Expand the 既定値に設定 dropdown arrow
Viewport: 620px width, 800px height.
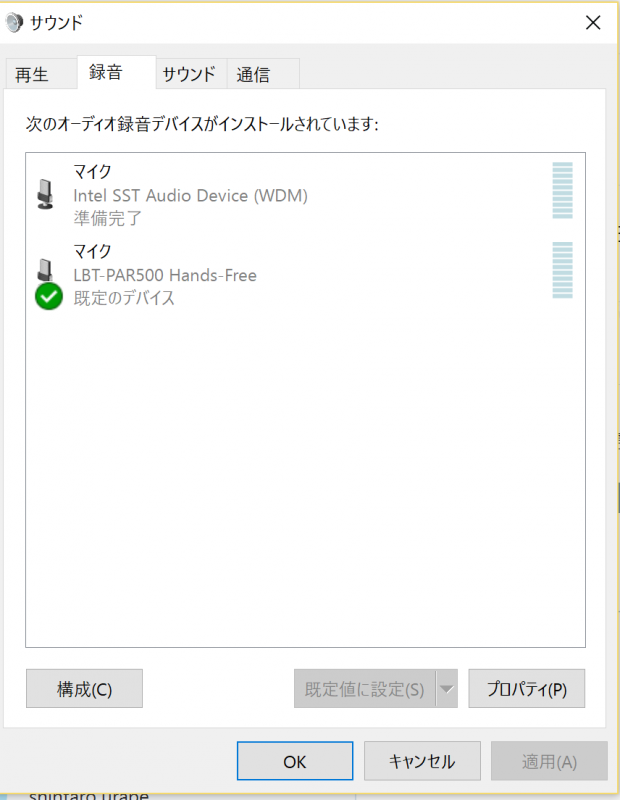point(447,689)
